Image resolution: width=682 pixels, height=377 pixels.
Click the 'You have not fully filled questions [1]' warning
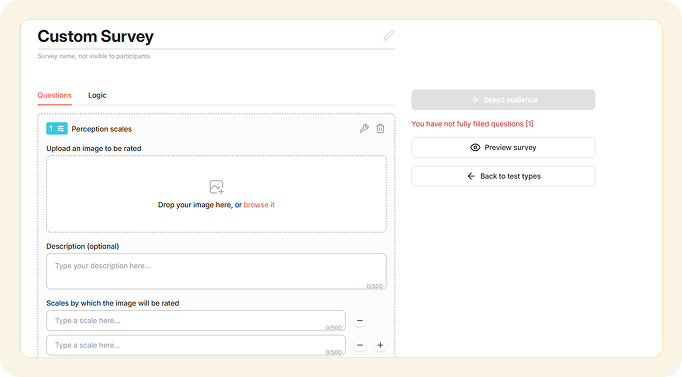pyautogui.click(x=472, y=124)
